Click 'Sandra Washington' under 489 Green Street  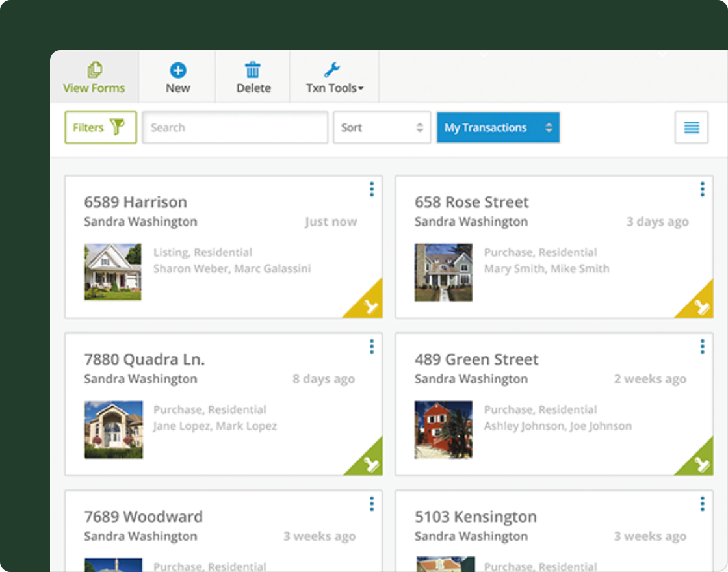(471, 380)
